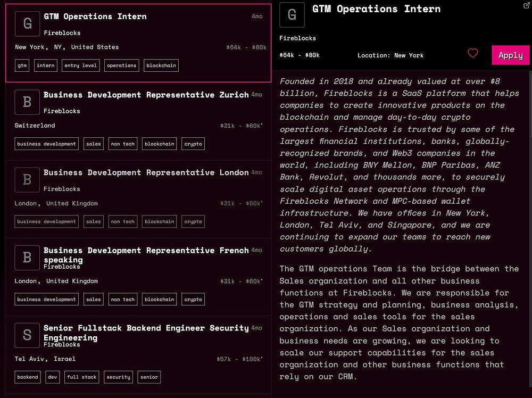532x398 pixels.
Task: Click crypto tag on Zurich job
Action: click(x=193, y=144)
